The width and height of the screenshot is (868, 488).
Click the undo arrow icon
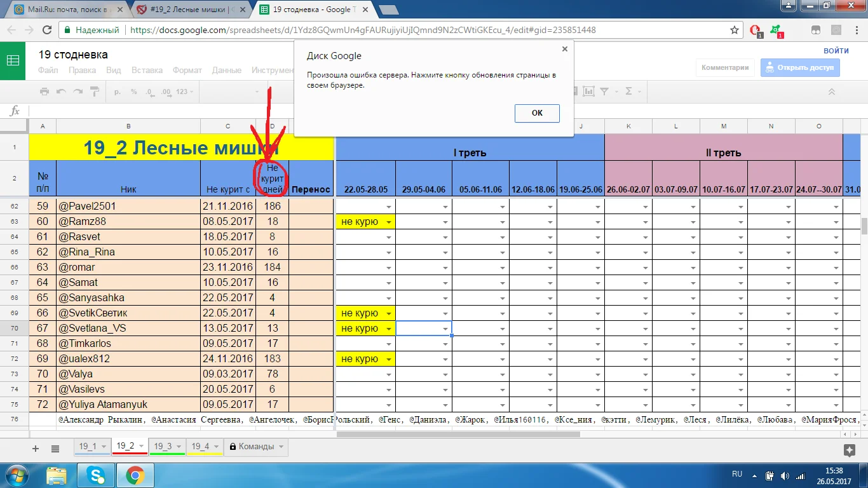pos(61,91)
